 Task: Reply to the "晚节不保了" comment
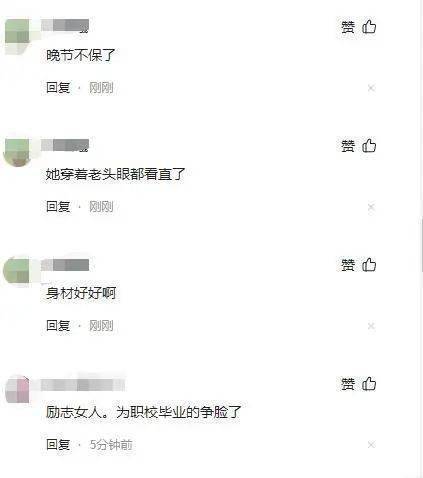click(x=58, y=88)
